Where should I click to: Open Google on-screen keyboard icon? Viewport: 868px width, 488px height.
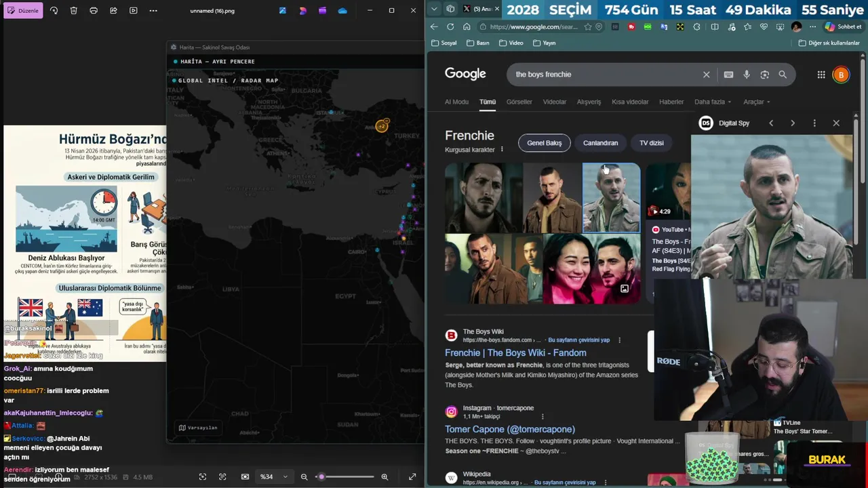(x=728, y=75)
